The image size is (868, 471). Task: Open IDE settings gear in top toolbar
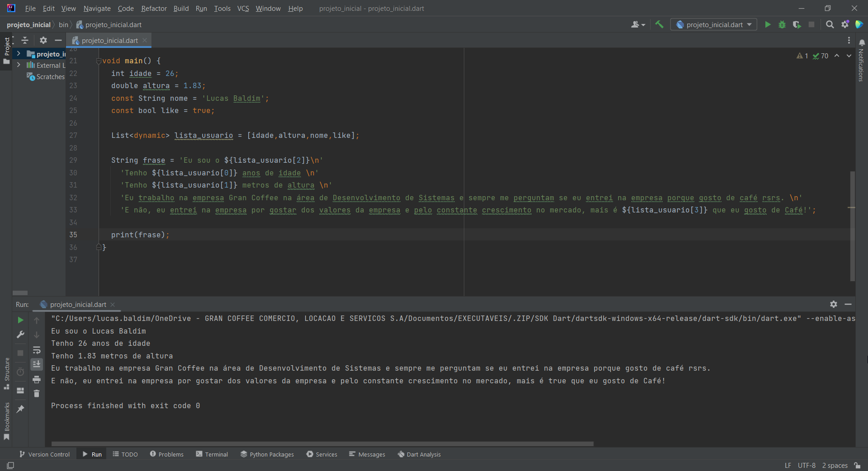point(845,24)
